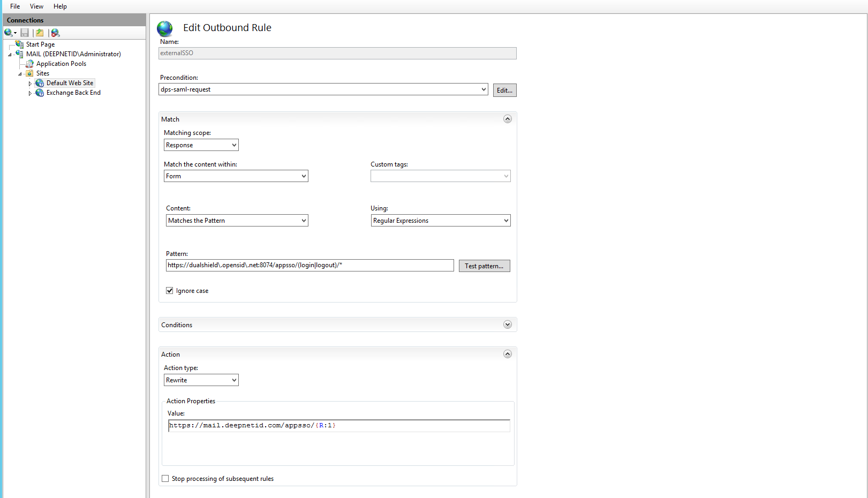Expand the Default Web Site tree node
868x498 pixels.
coord(30,84)
